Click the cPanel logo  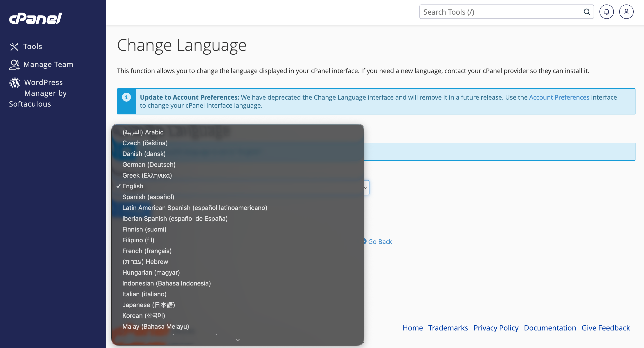click(x=36, y=18)
